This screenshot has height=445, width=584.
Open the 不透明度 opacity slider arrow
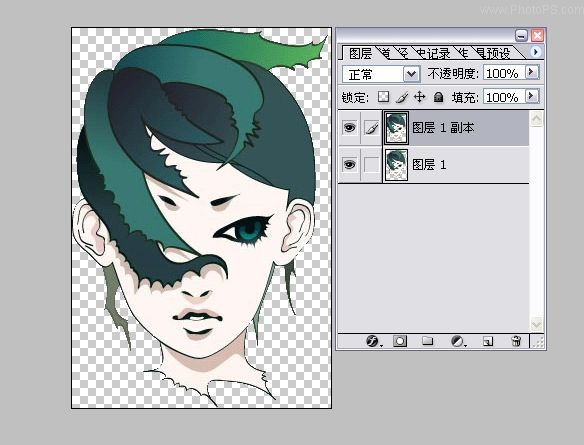(x=532, y=72)
